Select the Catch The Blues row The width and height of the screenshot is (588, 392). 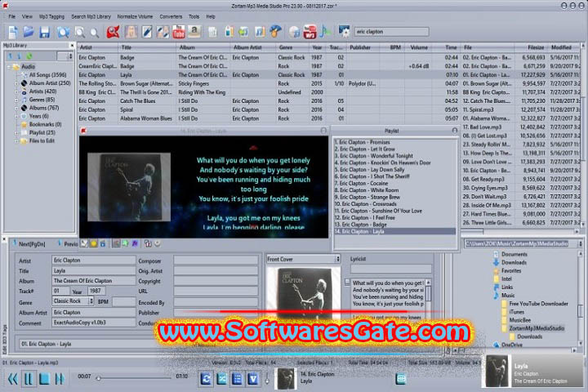329,101
